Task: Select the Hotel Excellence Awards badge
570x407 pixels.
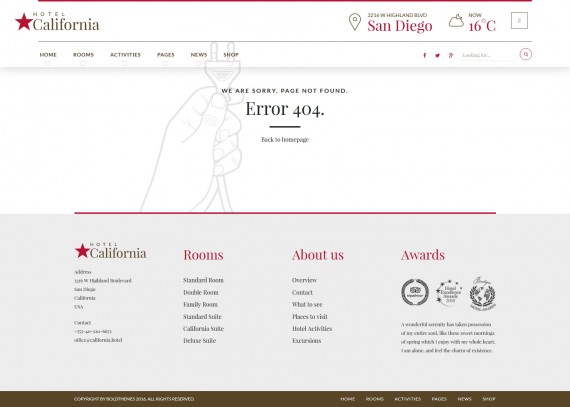Action: (449, 293)
